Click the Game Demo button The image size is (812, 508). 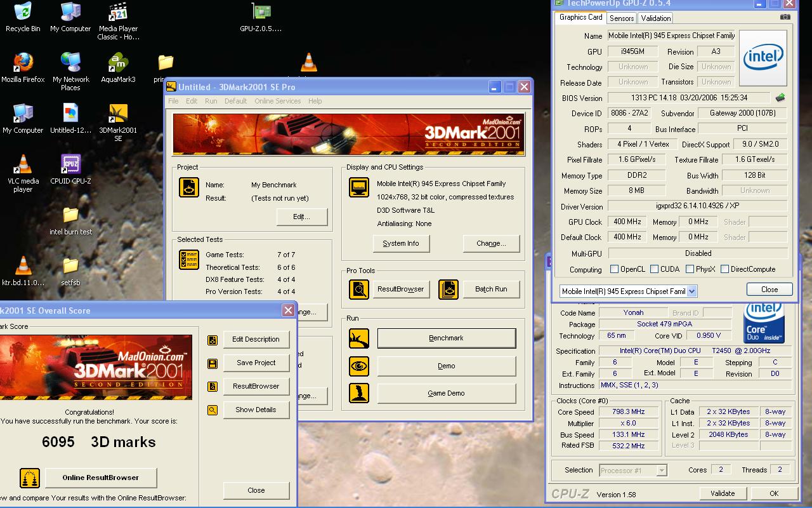(x=447, y=393)
